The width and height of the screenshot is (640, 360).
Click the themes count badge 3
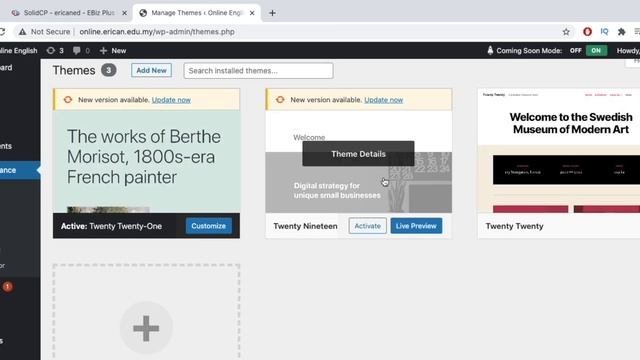point(109,70)
